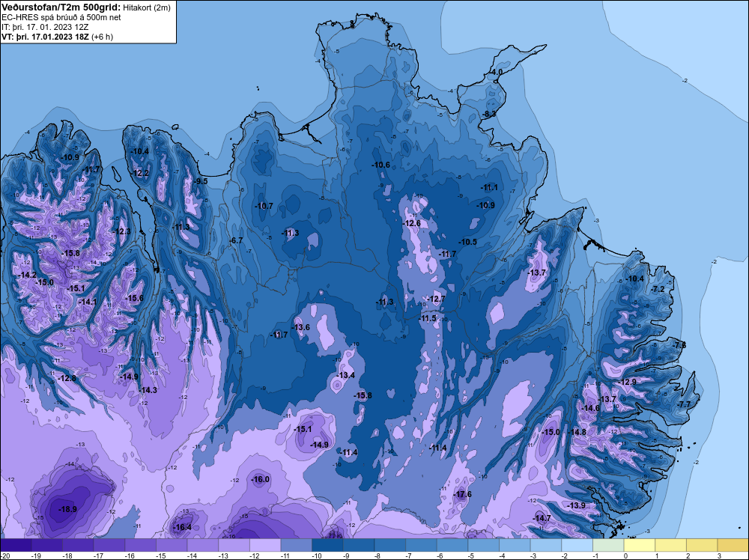This screenshot has width=749, height=560.
Task: Click the legend tick label '0'
Action: point(625,556)
